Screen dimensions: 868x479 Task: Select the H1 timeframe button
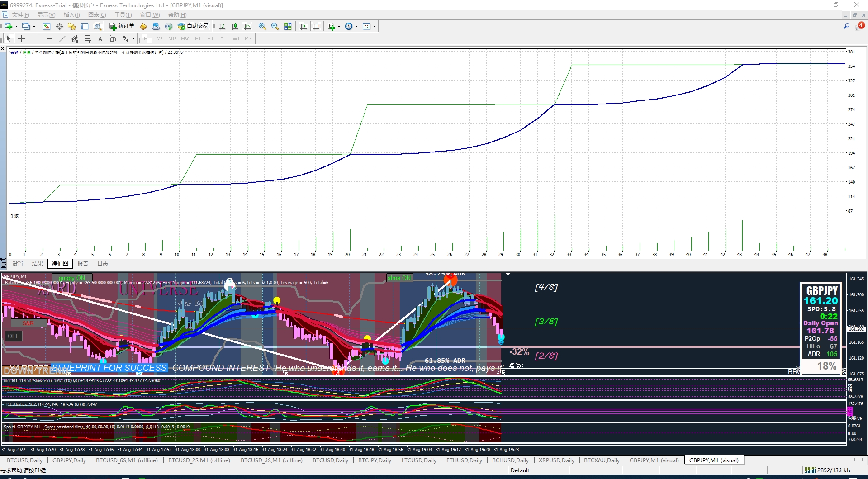[x=198, y=39]
